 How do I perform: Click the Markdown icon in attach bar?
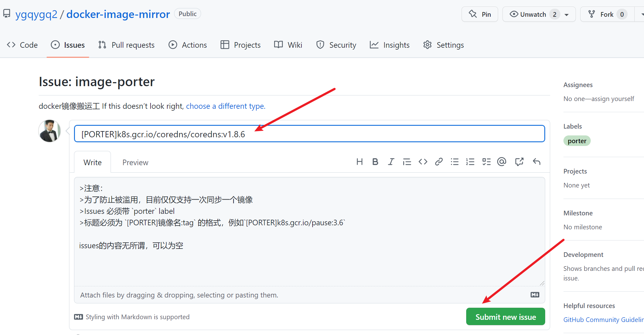click(535, 295)
